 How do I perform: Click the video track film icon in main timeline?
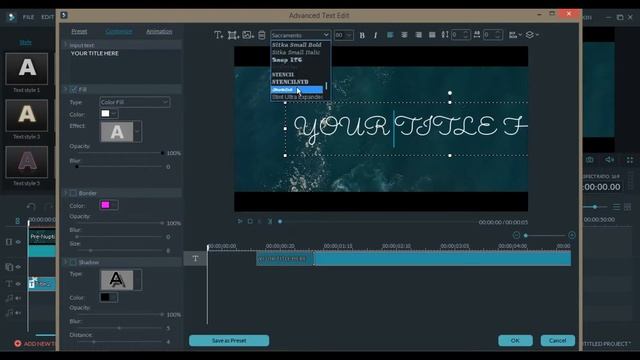pyautogui.click(x=9, y=242)
